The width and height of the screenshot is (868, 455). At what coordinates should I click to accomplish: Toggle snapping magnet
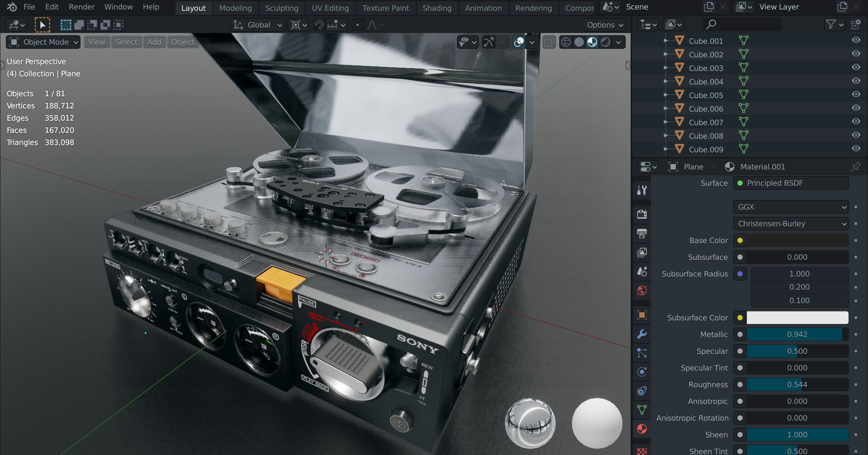point(319,25)
